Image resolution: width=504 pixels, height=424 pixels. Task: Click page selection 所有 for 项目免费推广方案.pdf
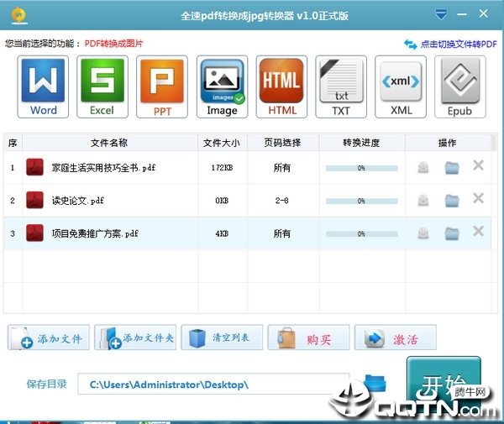coord(282,233)
